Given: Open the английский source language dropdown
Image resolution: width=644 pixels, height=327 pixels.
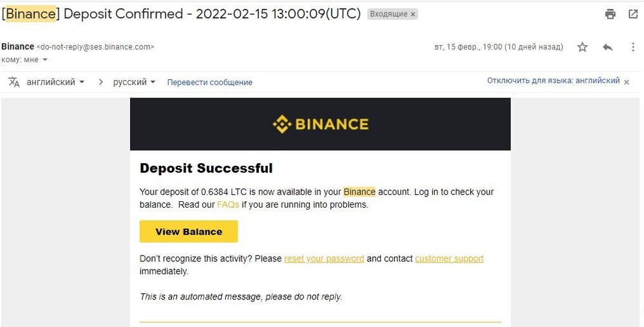Looking at the screenshot, I should click(x=55, y=82).
